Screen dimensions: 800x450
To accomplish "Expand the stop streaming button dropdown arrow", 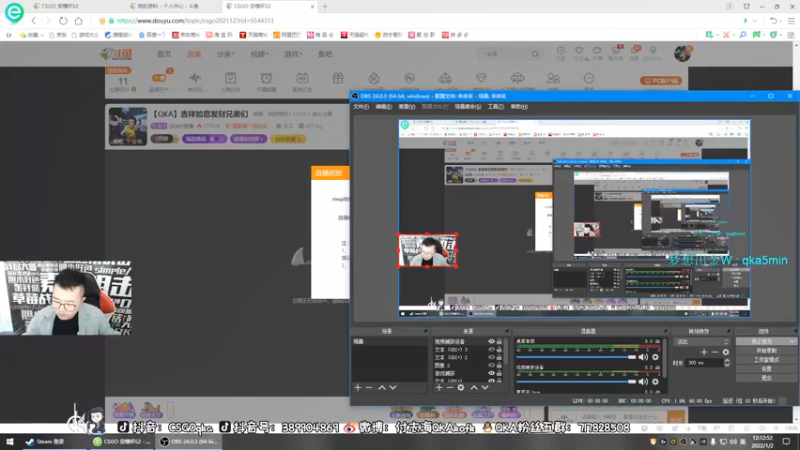I will pos(792,341).
